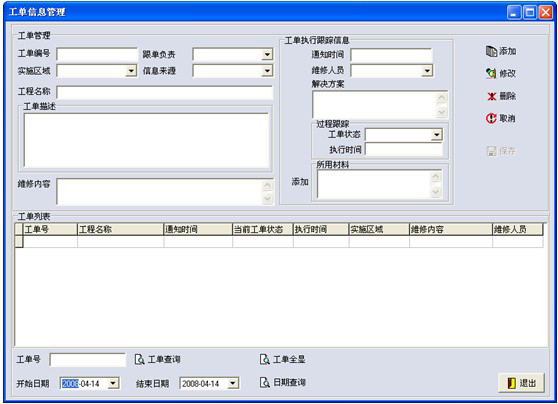
Task: Open the 跟单负责 dropdown
Action: (267, 54)
